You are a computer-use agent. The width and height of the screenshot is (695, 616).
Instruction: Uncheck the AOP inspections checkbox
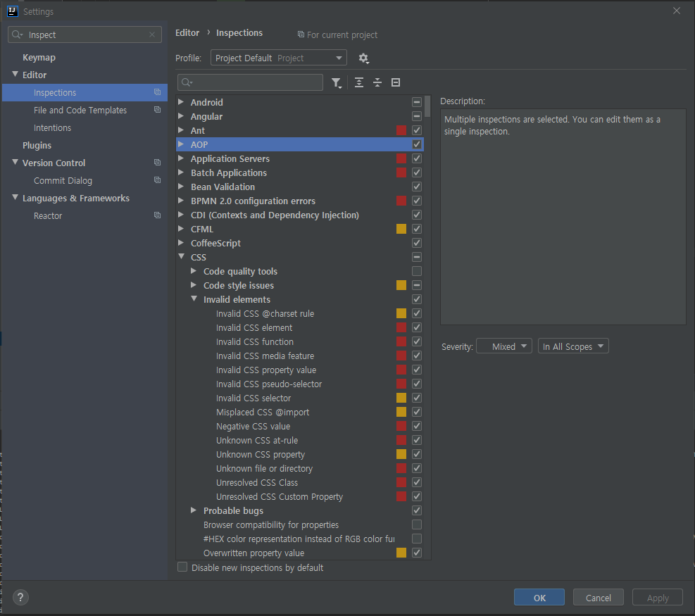417,144
